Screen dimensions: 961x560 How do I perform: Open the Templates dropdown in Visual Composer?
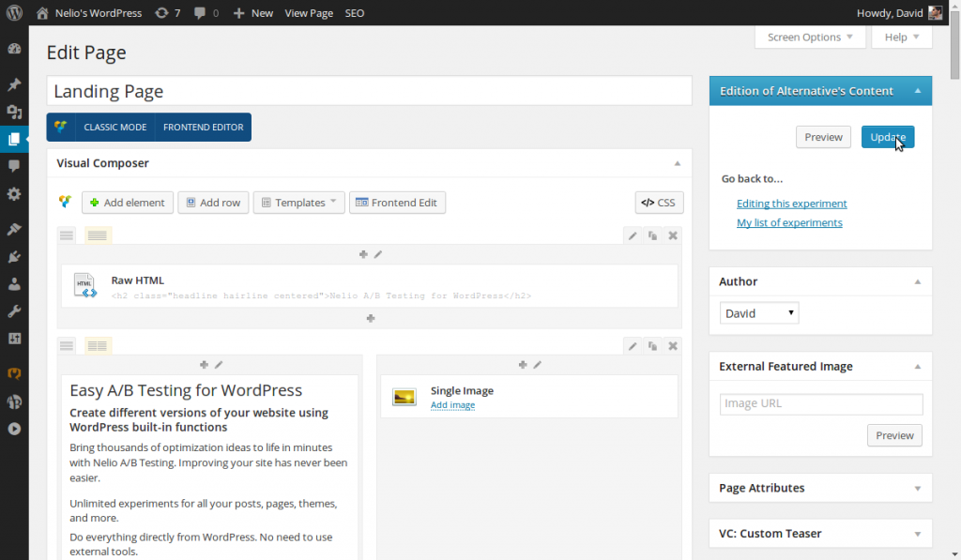298,202
